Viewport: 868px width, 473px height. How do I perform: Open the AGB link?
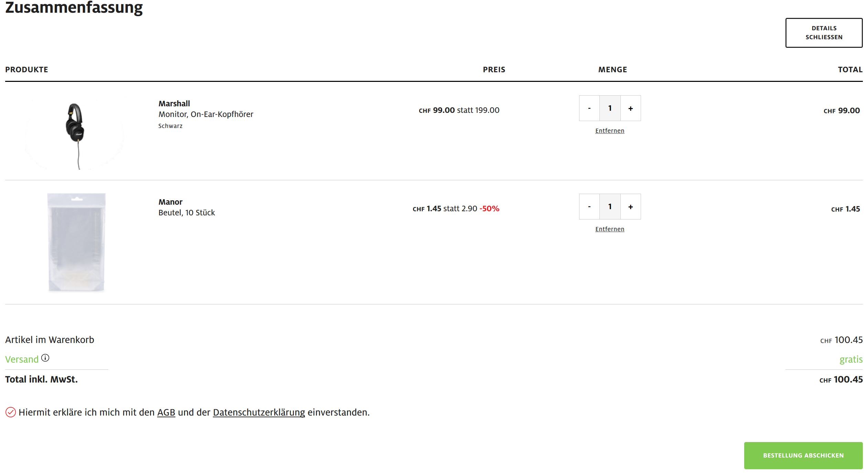[x=166, y=412]
